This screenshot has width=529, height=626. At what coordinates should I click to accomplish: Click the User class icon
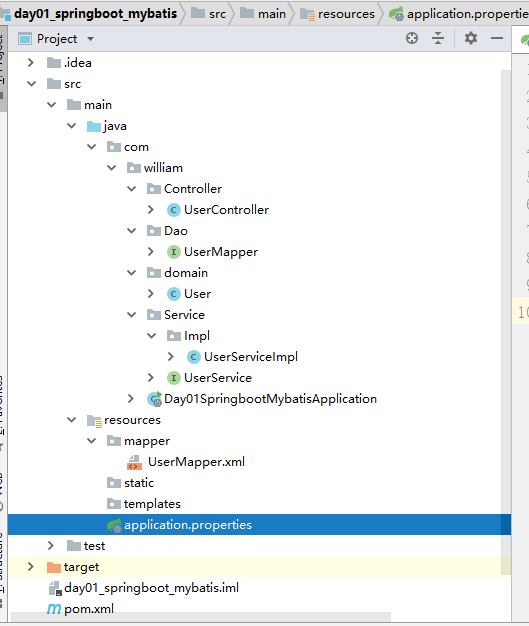click(x=174, y=294)
